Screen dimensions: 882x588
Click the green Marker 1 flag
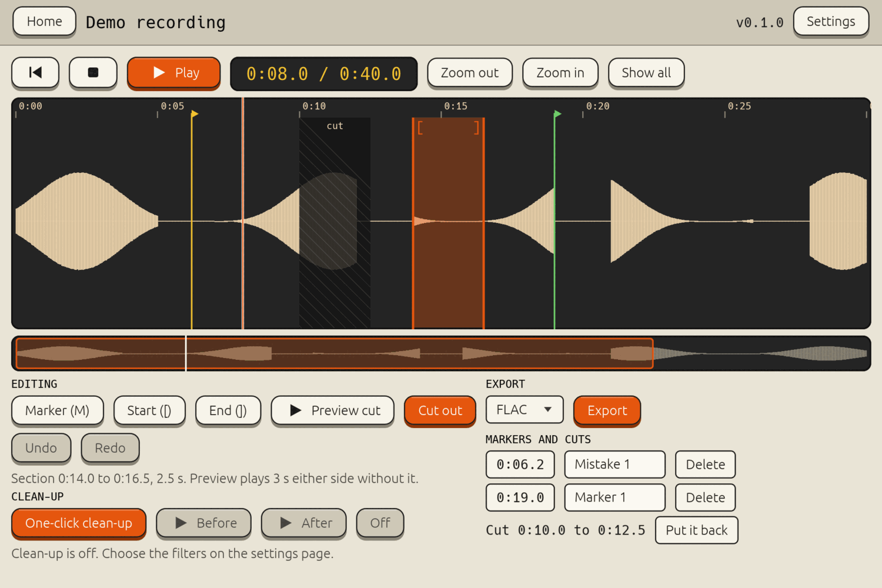click(557, 113)
